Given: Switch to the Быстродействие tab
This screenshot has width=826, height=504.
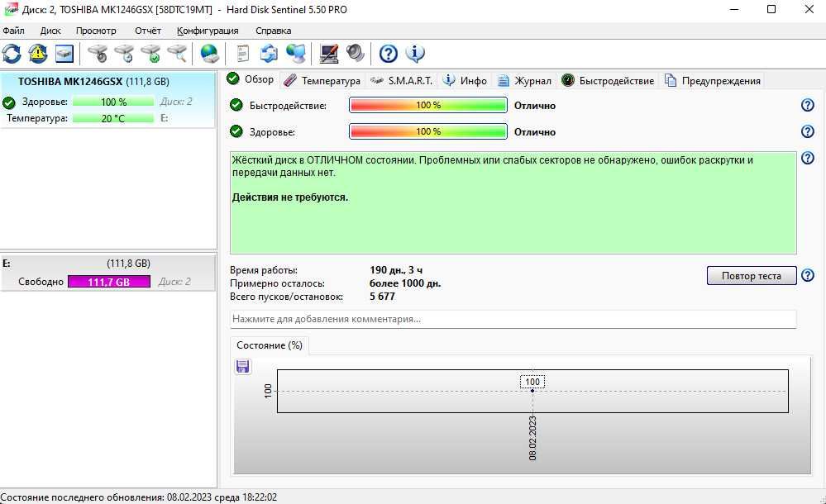Looking at the screenshot, I should tap(608, 81).
